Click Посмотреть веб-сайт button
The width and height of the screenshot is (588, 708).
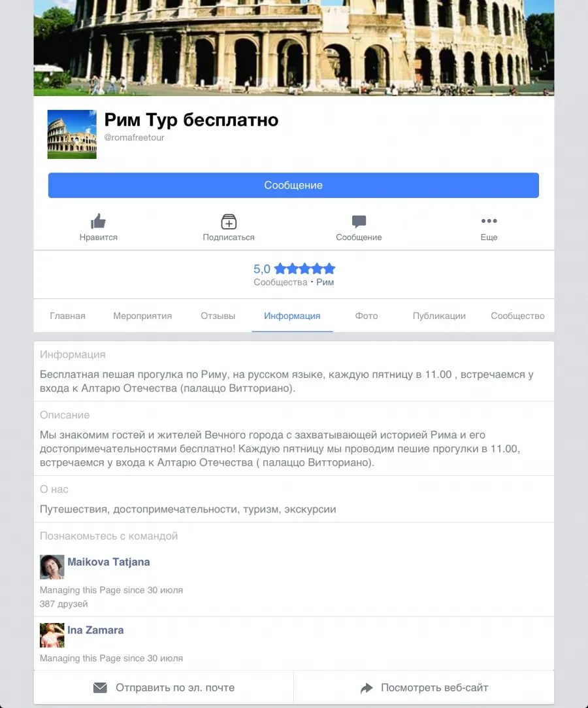424,687
